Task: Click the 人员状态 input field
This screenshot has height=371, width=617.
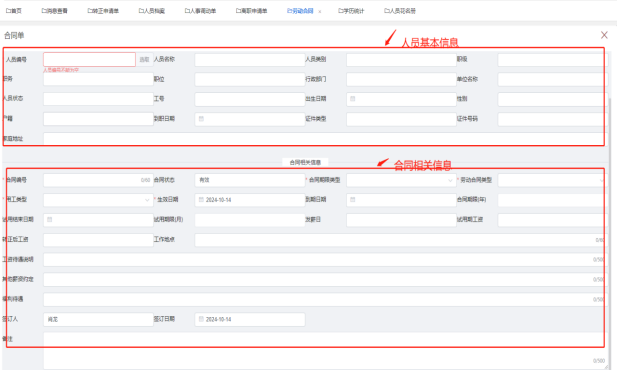Action: [98, 99]
